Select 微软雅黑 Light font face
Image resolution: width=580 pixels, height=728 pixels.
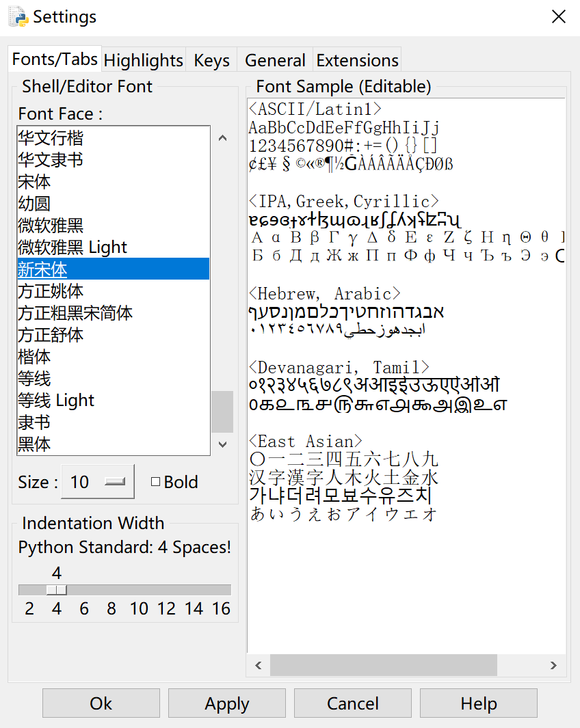pyautogui.click(x=114, y=247)
